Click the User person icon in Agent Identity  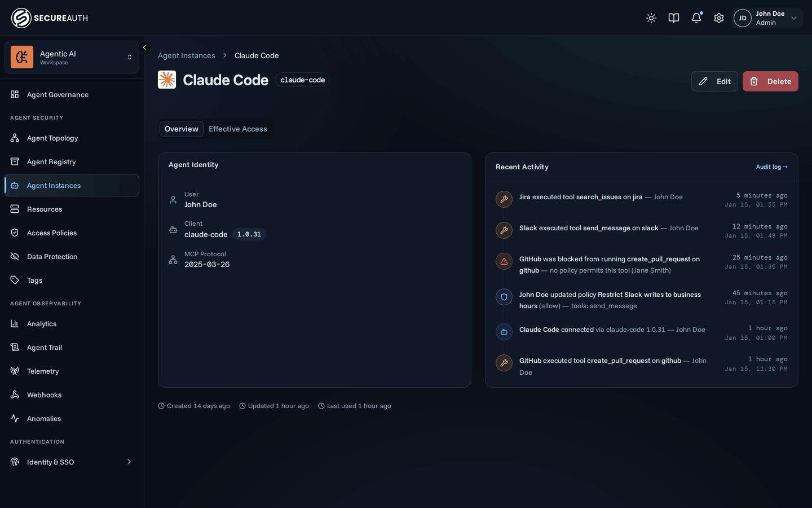pos(173,200)
